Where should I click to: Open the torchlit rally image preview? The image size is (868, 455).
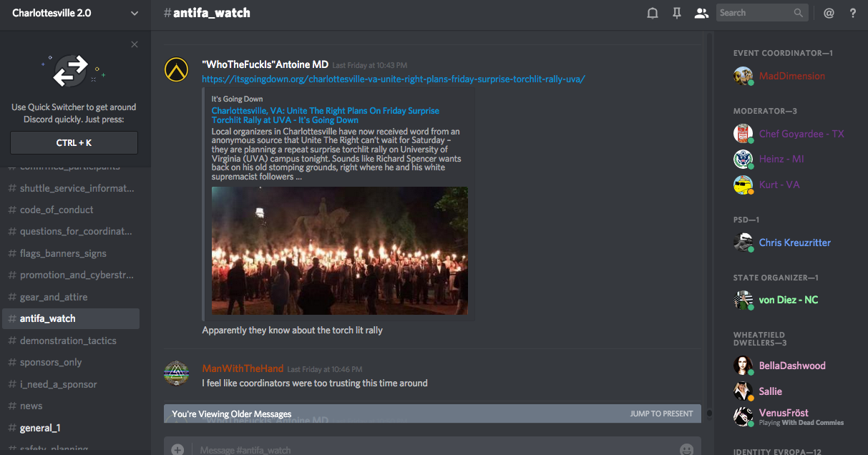click(x=339, y=250)
